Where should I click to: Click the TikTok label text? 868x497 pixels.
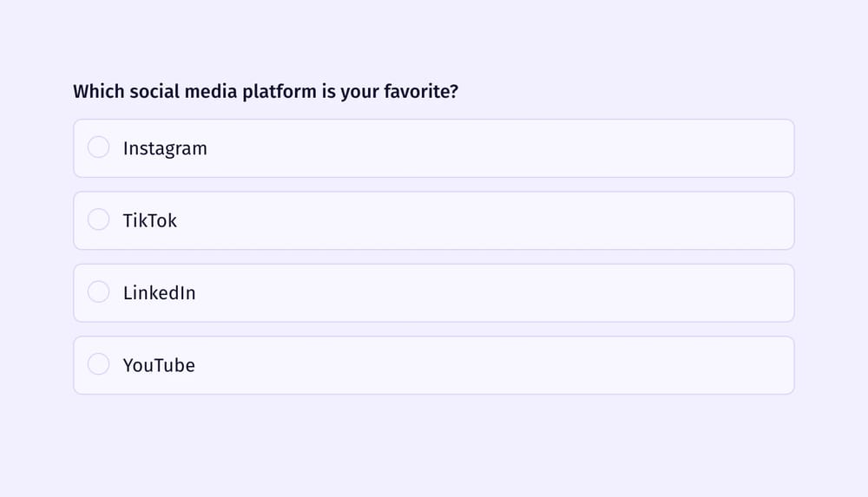pyautogui.click(x=150, y=220)
